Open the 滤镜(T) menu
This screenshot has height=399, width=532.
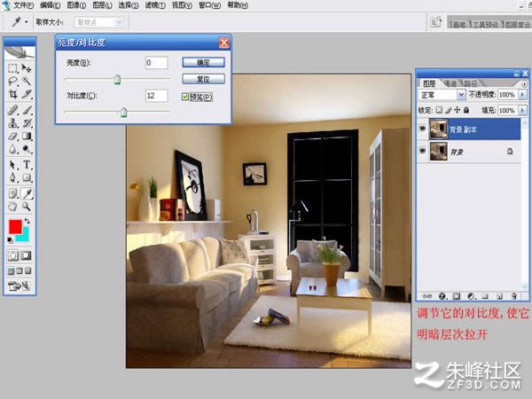pos(155,5)
